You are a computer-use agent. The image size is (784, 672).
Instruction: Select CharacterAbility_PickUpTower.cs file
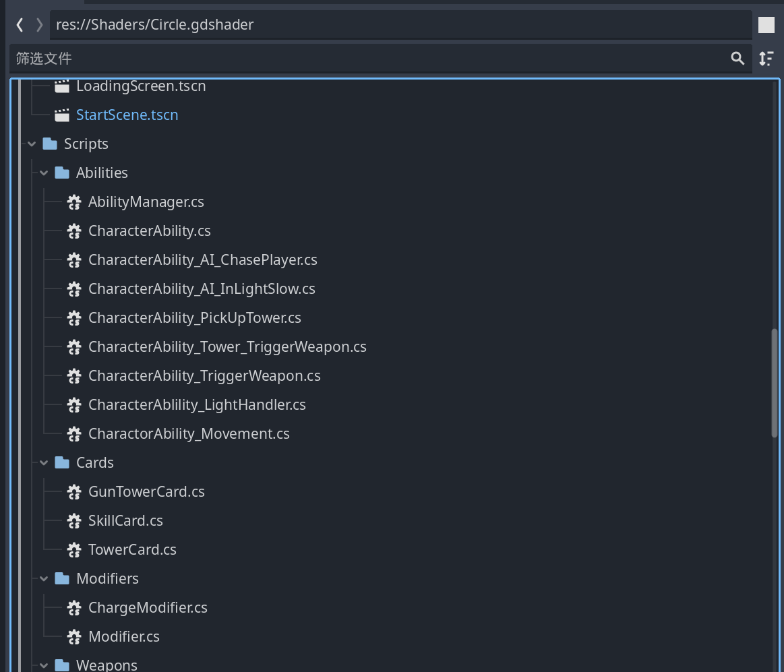(x=195, y=318)
